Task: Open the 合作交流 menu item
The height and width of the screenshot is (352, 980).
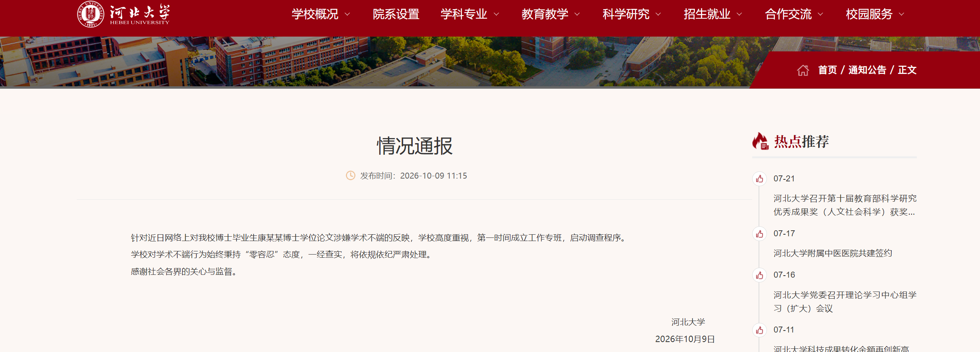Action: (788, 14)
